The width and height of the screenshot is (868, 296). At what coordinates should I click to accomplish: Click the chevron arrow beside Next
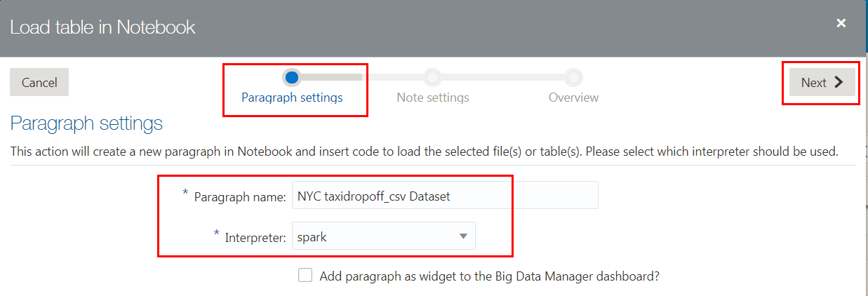click(x=839, y=82)
